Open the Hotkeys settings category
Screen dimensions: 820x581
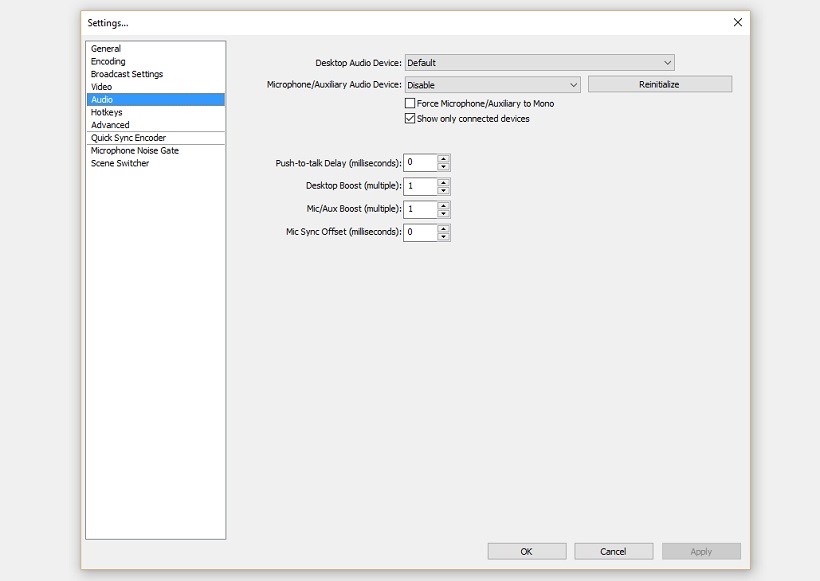pyautogui.click(x=155, y=112)
